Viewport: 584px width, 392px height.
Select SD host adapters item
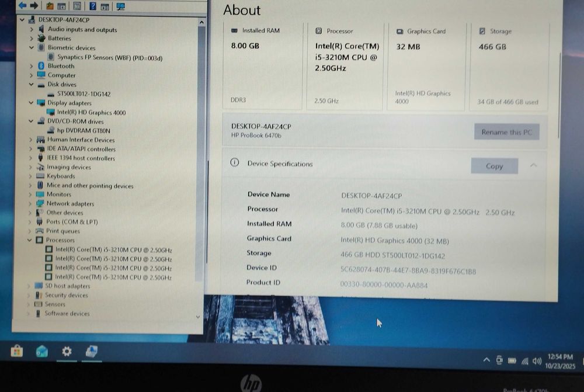[67, 286]
